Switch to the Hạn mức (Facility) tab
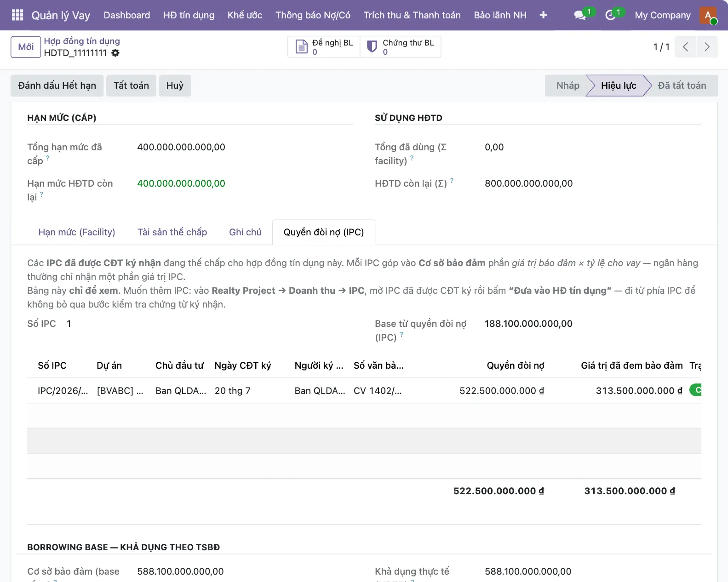728x582 pixels. point(77,232)
